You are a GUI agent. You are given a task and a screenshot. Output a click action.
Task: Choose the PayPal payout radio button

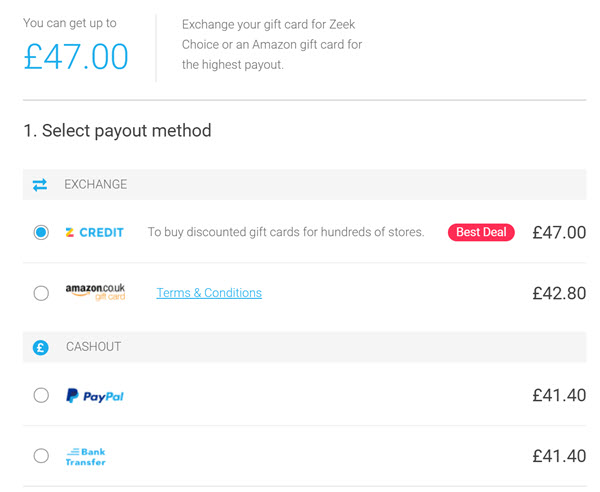(41, 395)
